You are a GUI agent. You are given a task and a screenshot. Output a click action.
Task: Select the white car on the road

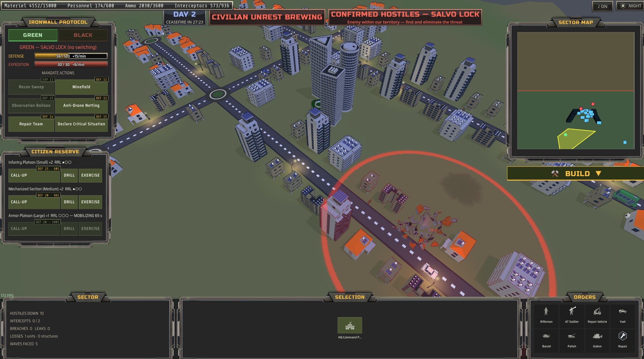(x=430, y=271)
